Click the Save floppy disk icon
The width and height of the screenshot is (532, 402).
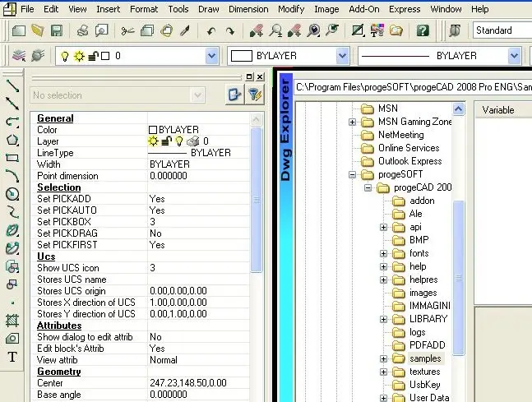pos(57,31)
